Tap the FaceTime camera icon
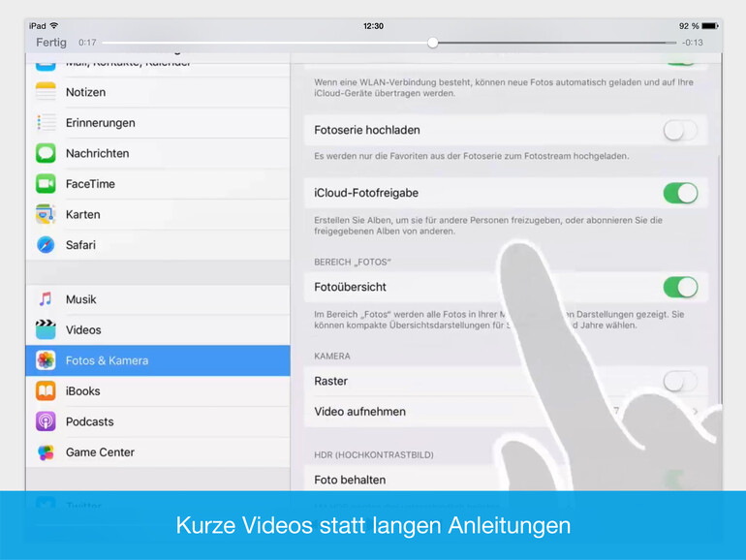 (46, 184)
